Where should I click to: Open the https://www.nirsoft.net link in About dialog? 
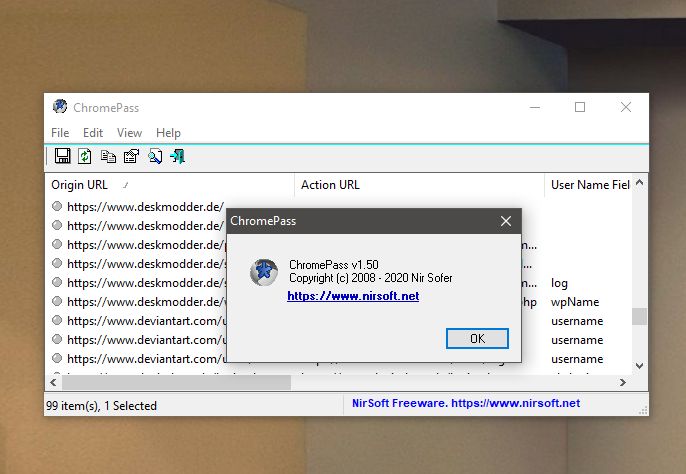pyautogui.click(x=353, y=296)
